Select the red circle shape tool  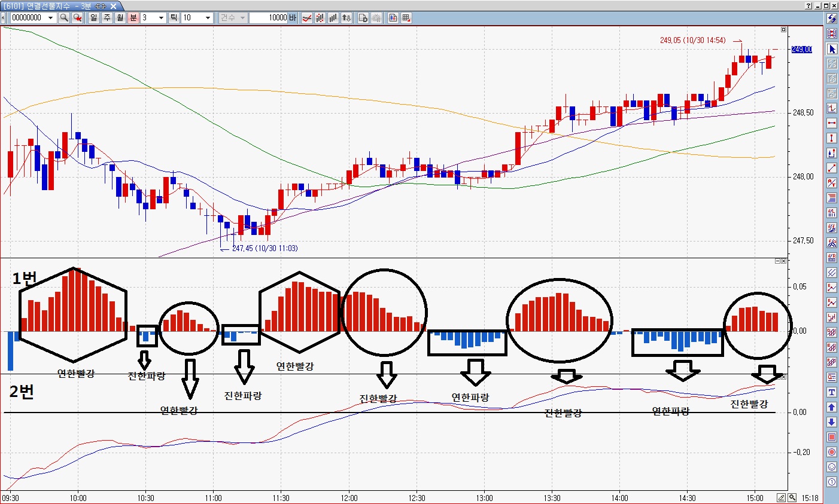[832, 452]
